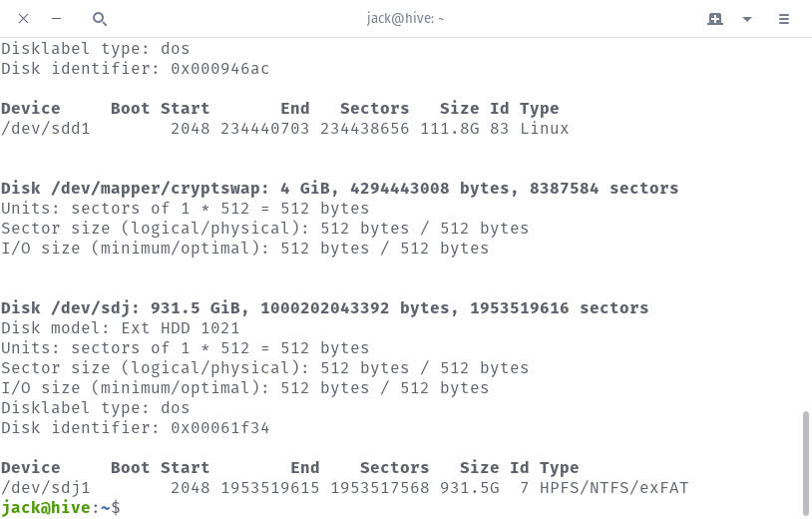Open the hamburger menu icon
The height and width of the screenshot is (519, 812).
click(784, 19)
